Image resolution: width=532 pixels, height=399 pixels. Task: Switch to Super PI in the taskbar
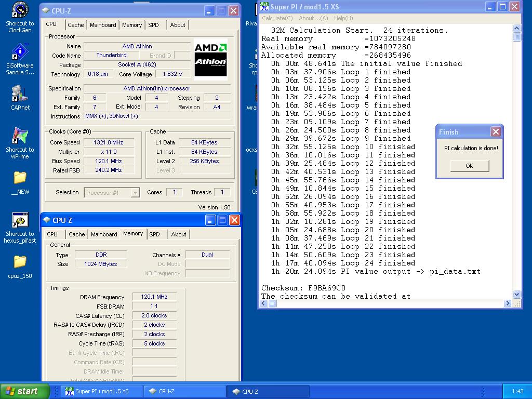click(101, 391)
